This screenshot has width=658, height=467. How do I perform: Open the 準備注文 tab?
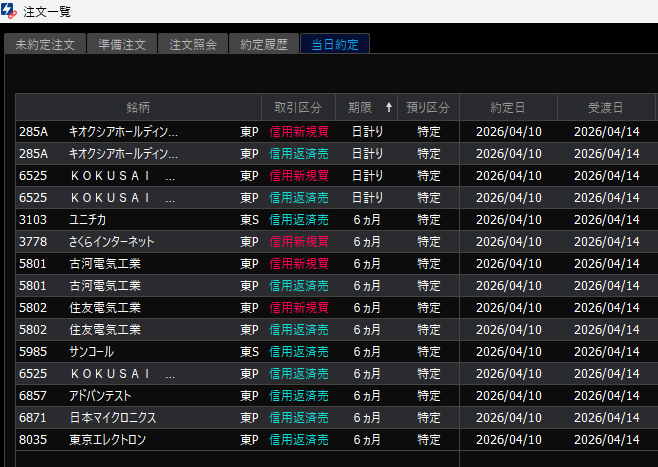click(x=121, y=45)
